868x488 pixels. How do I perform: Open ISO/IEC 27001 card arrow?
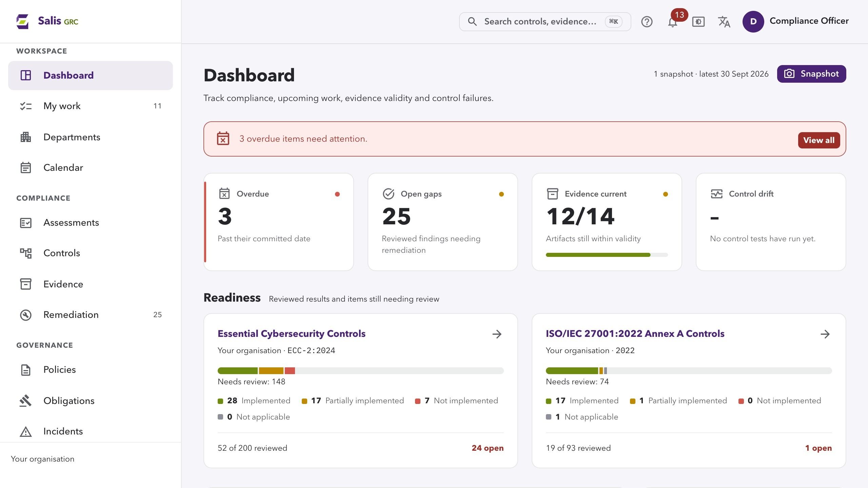click(825, 334)
